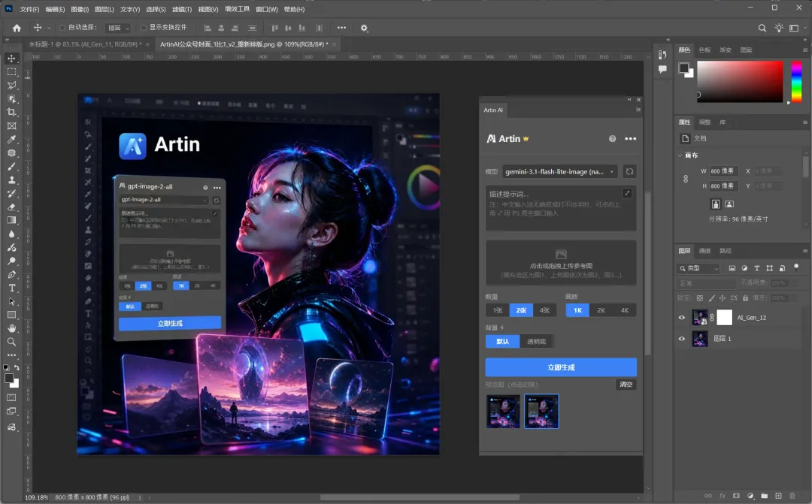Image resolution: width=812 pixels, height=504 pixels.
Task: Click the prompt description text field
Action: click(561, 208)
